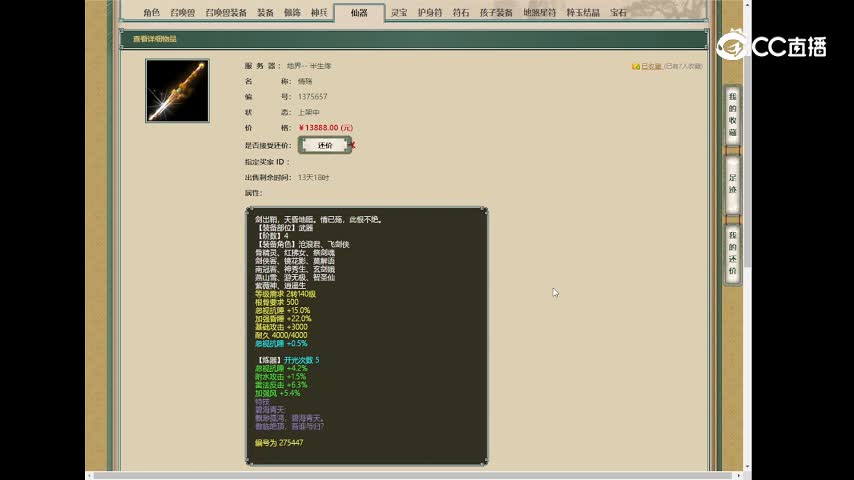Open the 佩饰 tab
This screenshot has height=480, width=854.
click(x=292, y=13)
